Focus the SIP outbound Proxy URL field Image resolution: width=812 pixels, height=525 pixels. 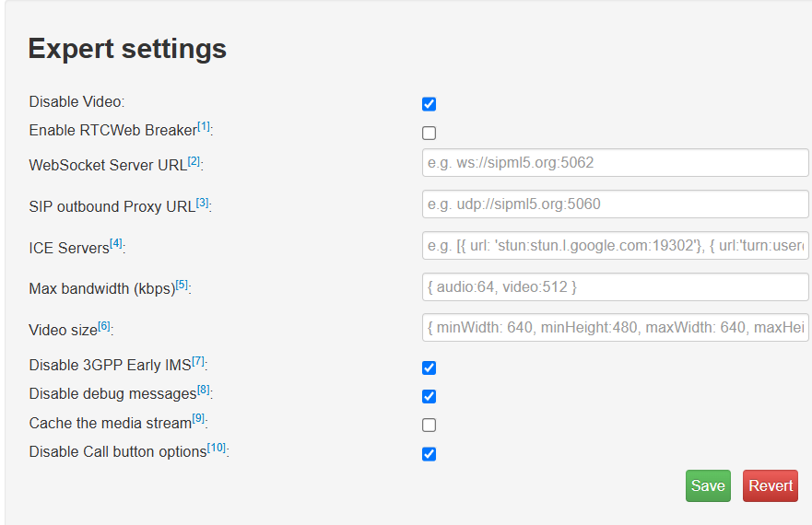(615, 204)
